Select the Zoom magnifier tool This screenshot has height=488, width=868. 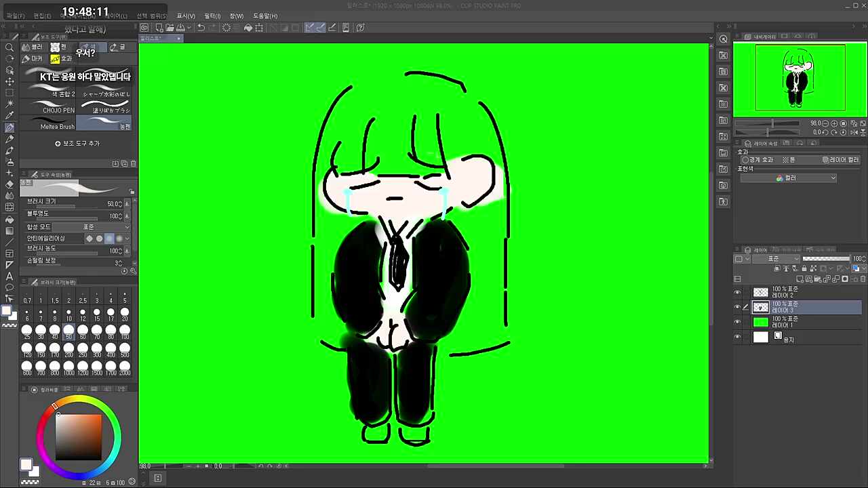(9, 47)
